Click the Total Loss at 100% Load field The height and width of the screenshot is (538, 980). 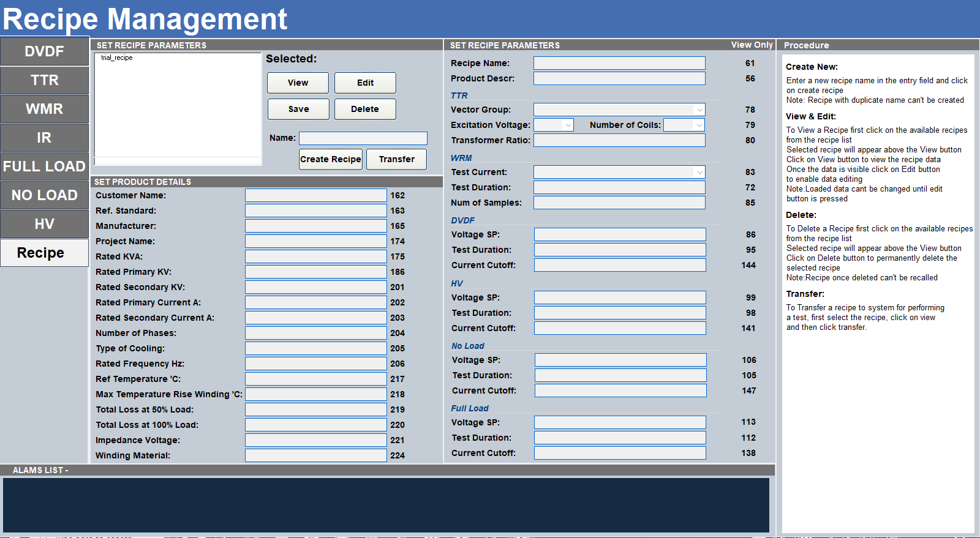(316, 425)
